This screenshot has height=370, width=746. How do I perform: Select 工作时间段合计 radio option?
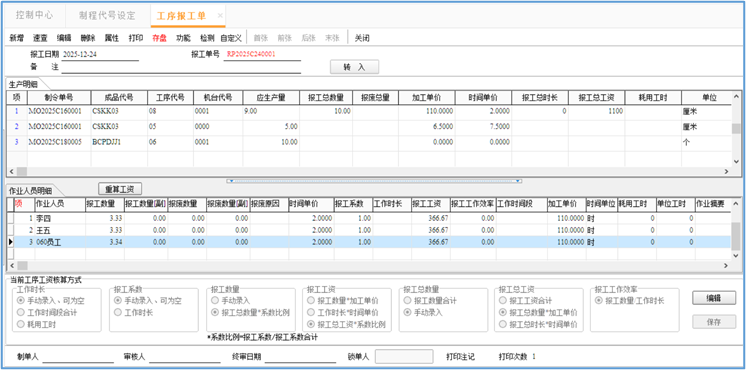point(47,313)
